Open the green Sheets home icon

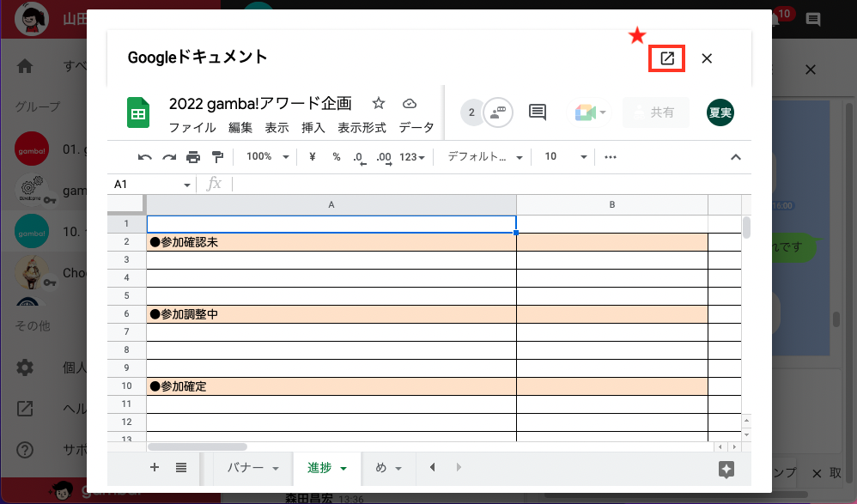[x=138, y=112]
